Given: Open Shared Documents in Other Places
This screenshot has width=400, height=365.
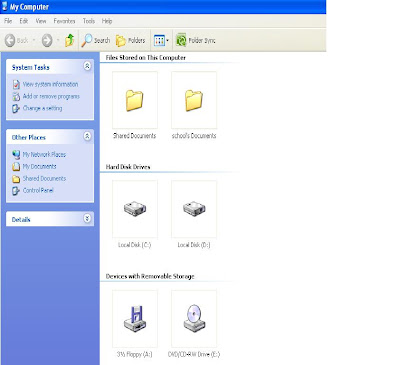Looking at the screenshot, I should [x=44, y=178].
